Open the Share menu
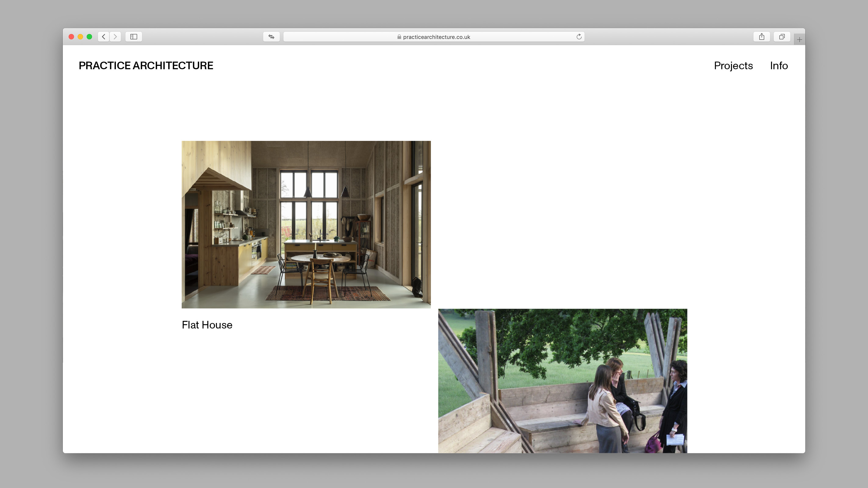This screenshot has width=868, height=488. (762, 37)
